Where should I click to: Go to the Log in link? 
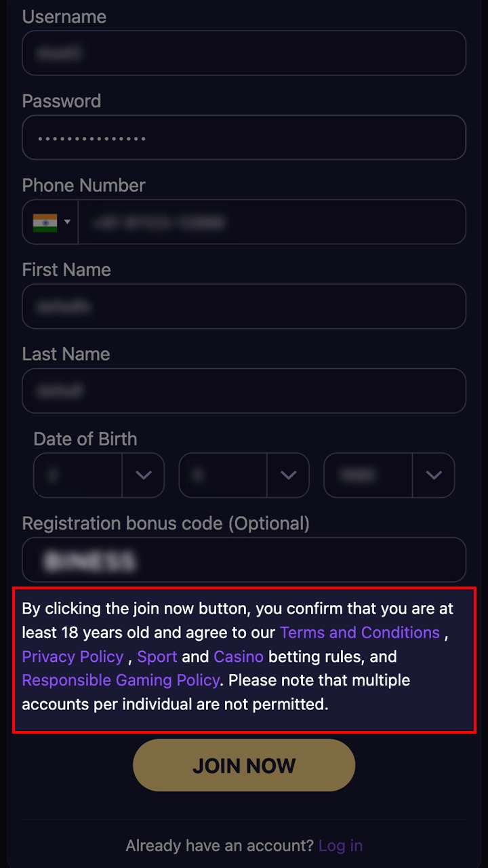coord(340,846)
